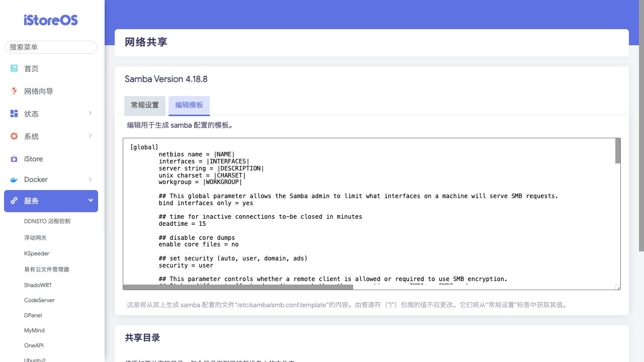Click the template textarea vertical scrollbar thumb
This screenshot has height=362, width=644.
[x=618, y=151]
